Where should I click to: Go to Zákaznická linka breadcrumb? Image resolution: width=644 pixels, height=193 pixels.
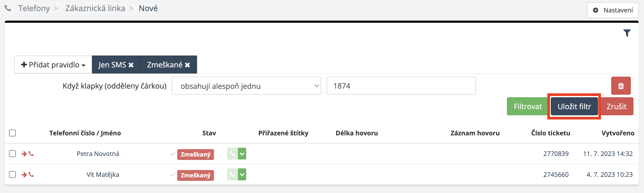pyautogui.click(x=95, y=8)
